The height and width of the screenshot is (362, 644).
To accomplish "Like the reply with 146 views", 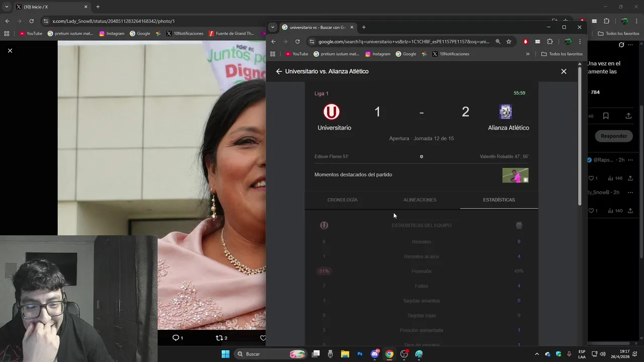I will 593,178.
